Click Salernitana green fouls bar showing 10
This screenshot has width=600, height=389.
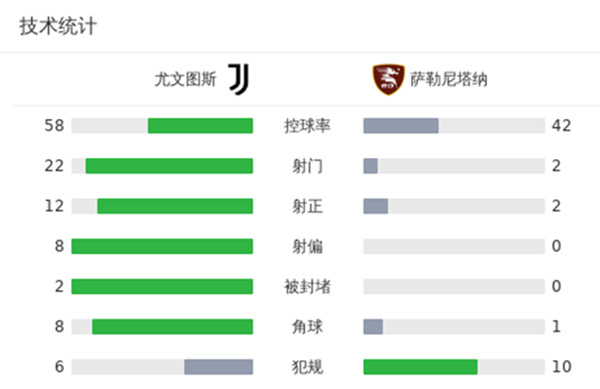pyautogui.click(x=421, y=367)
